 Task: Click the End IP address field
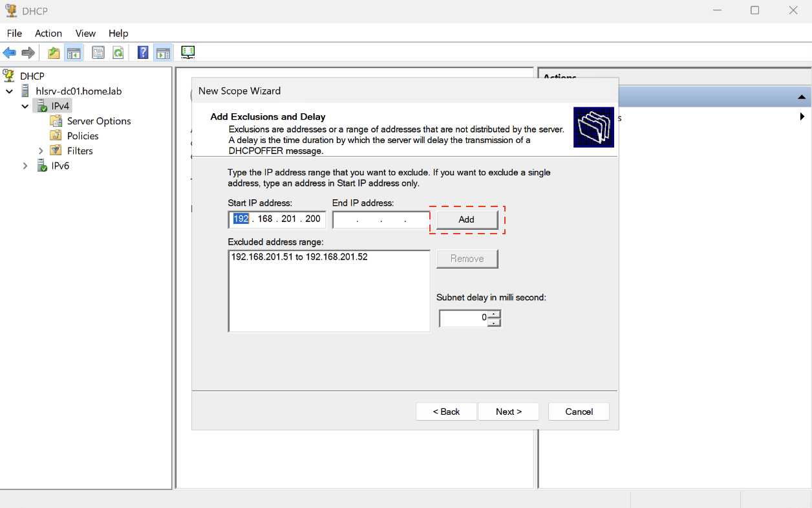point(381,220)
